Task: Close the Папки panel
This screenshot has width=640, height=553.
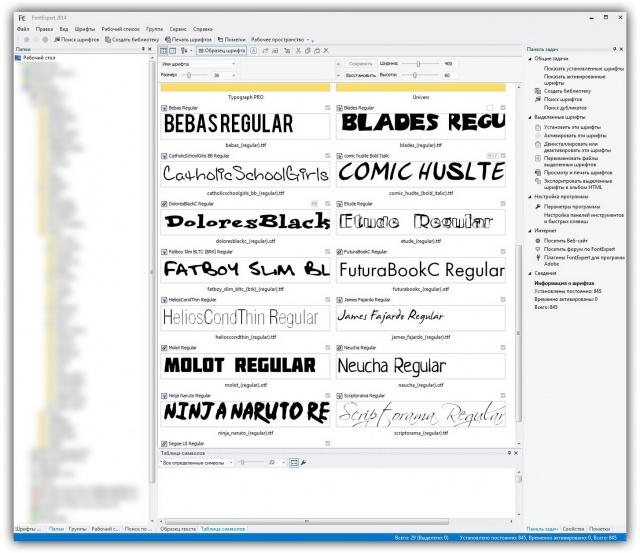Action: click(x=150, y=49)
